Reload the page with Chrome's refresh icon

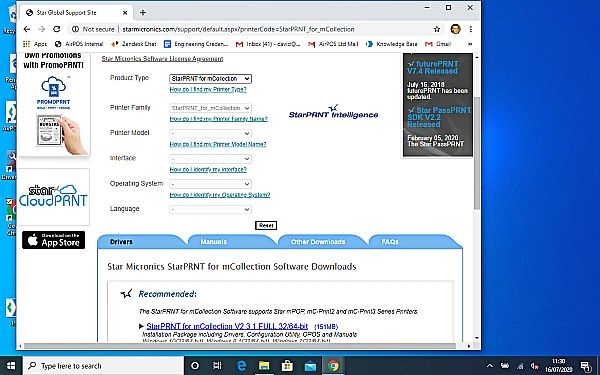57,29
